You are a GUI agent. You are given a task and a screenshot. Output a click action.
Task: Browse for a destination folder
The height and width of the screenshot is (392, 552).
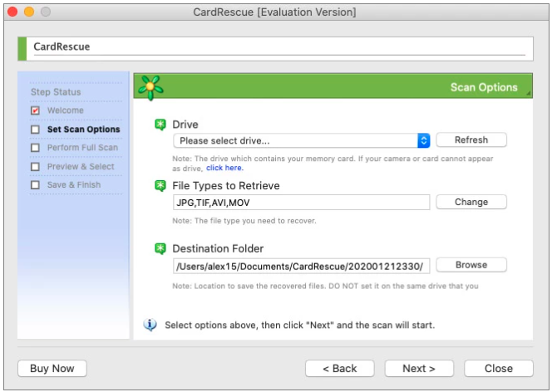pyautogui.click(x=471, y=265)
